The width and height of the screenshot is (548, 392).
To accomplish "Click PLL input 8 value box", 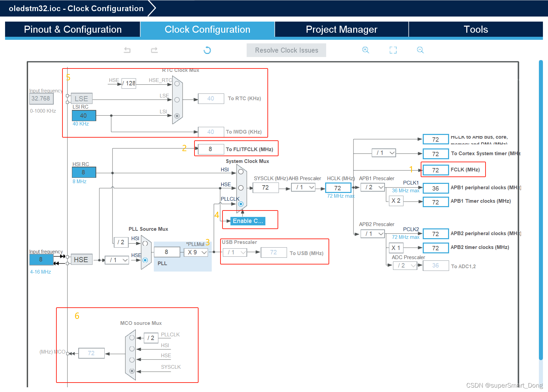I will point(167,252).
